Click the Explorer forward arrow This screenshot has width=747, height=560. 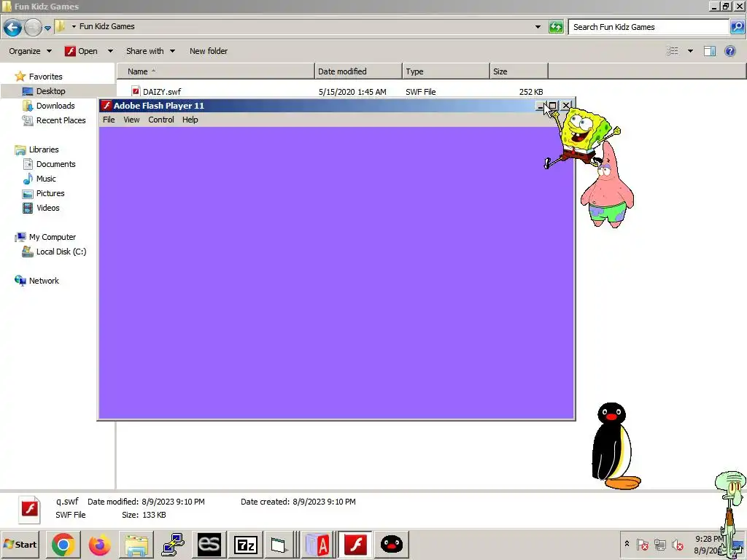[33, 27]
